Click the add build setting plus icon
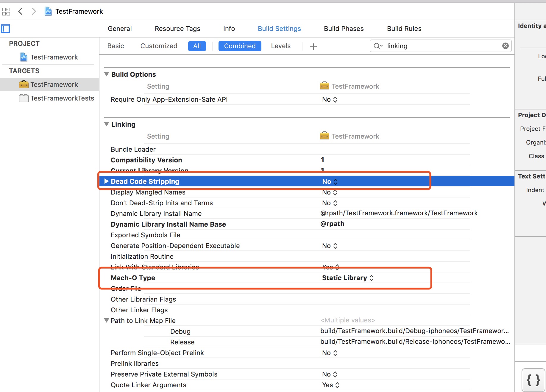Screen dimensions: 546x392 coord(313,46)
